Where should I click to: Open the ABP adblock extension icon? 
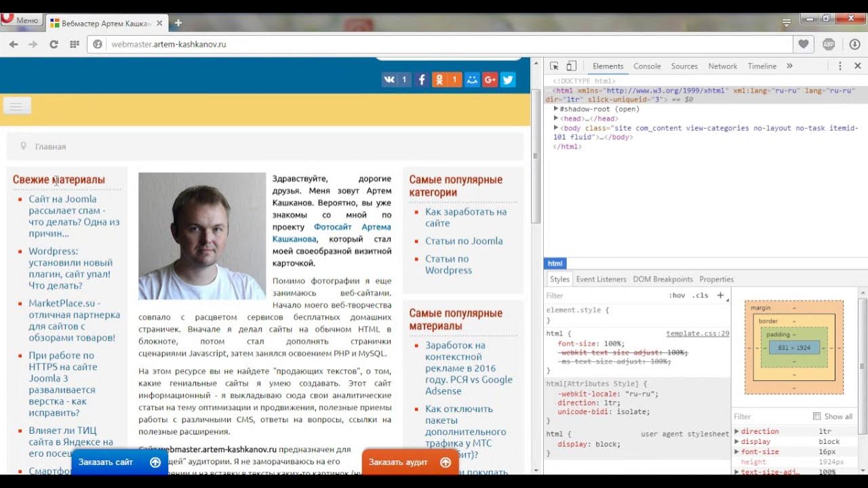[x=829, y=44]
